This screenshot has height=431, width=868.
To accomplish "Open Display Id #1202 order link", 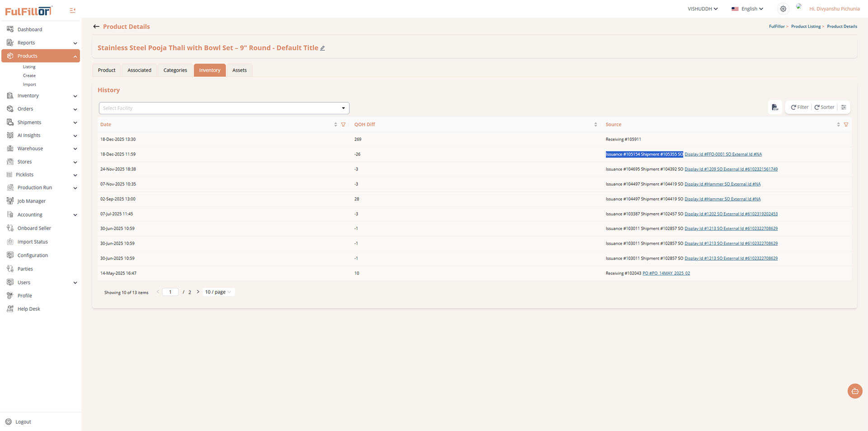I will 731,214.
